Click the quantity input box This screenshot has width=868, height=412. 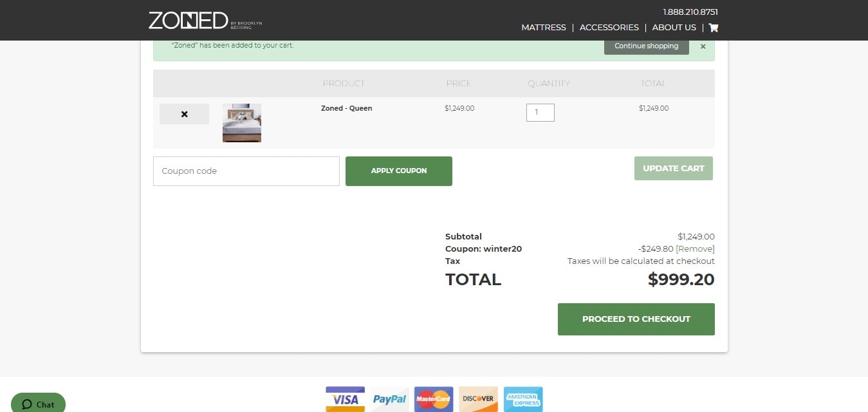coord(540,113)
